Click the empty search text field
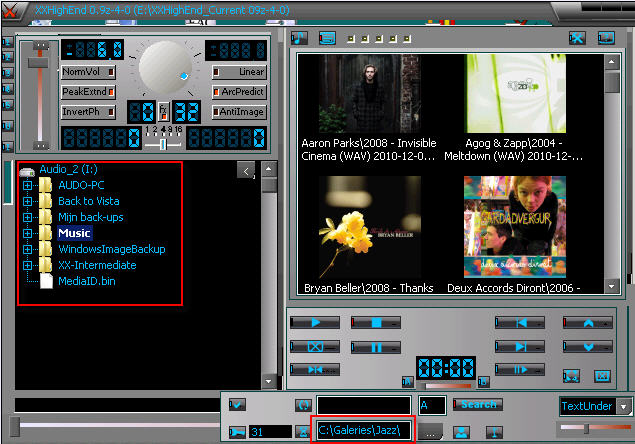 [364, 406]
